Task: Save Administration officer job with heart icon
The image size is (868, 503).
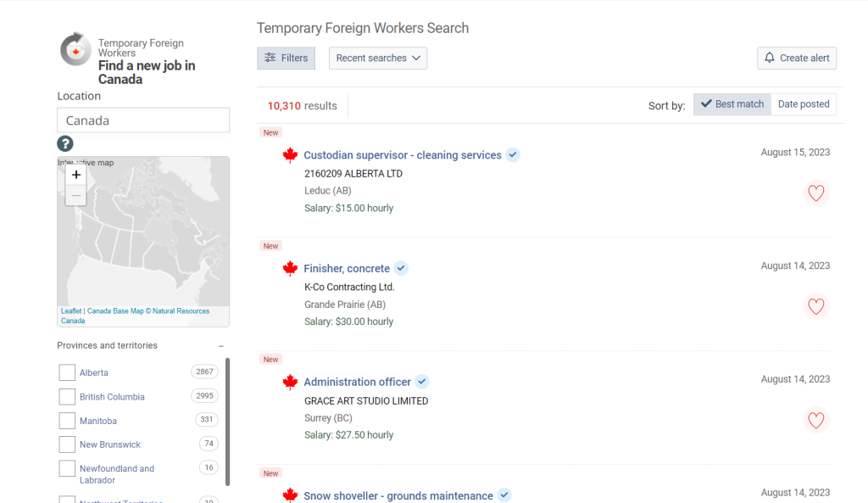Action: click(x=815, y=420)
